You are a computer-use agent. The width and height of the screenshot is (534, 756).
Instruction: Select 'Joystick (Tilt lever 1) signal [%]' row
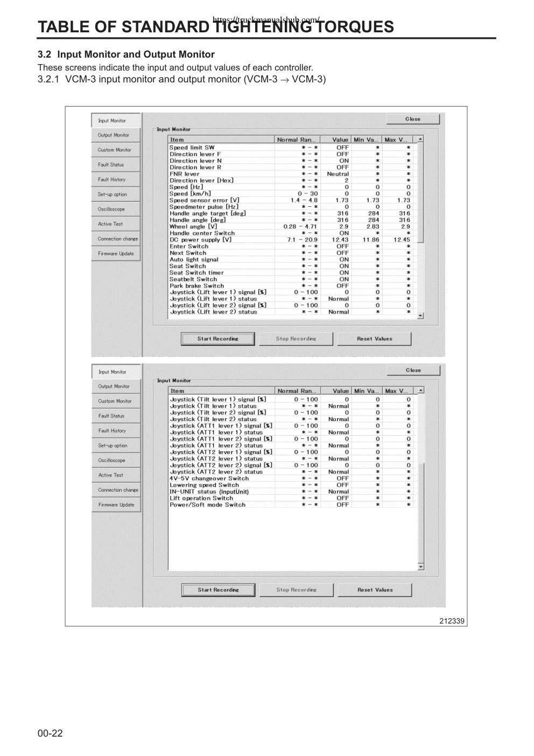pos(292,400)
